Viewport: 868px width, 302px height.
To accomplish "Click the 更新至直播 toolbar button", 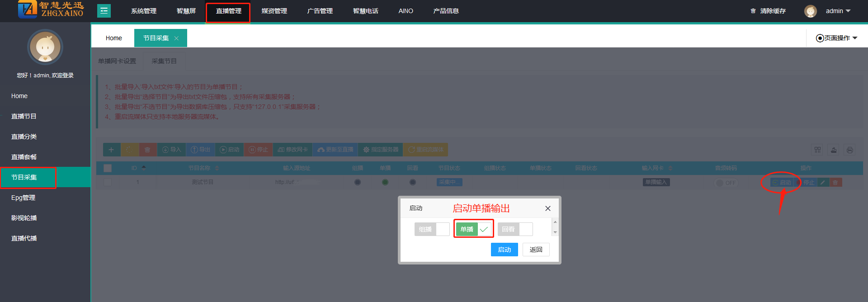I will coord(335,150).
